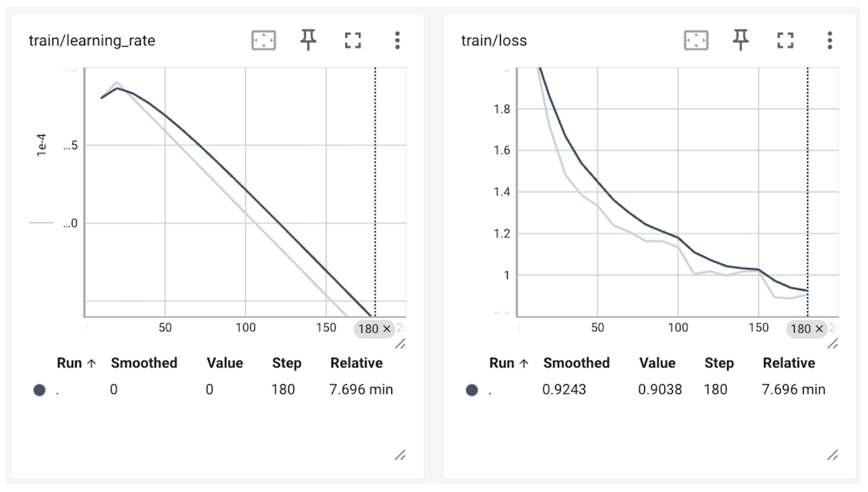
Task: Fit learning_rate chart domain to data
Action: coord(263,41)
